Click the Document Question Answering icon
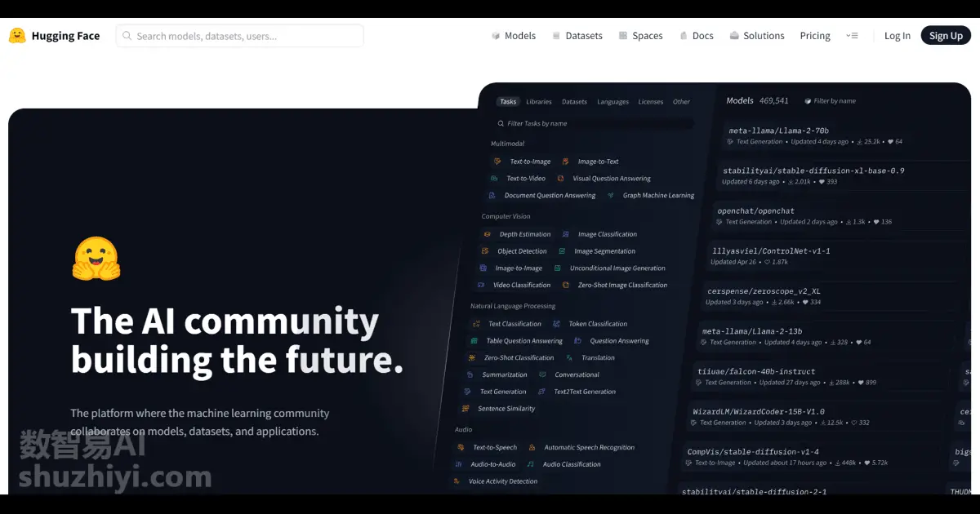 [492, 196]
